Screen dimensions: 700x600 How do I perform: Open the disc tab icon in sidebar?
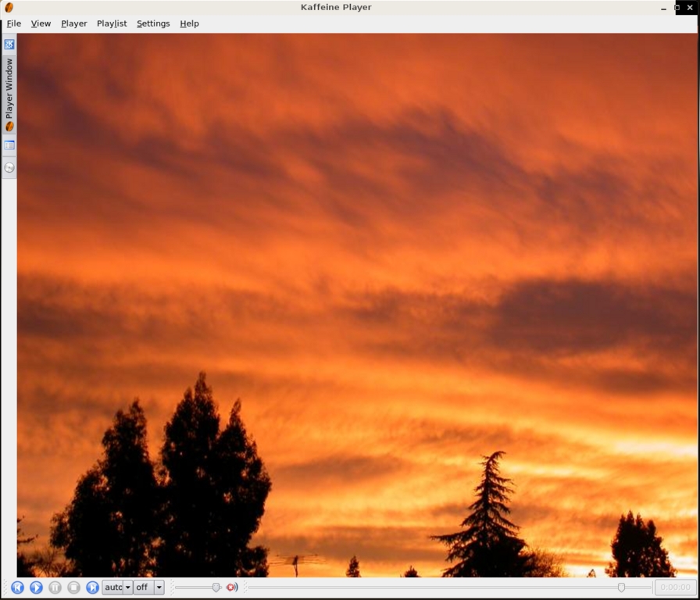(x=9, y=167)
